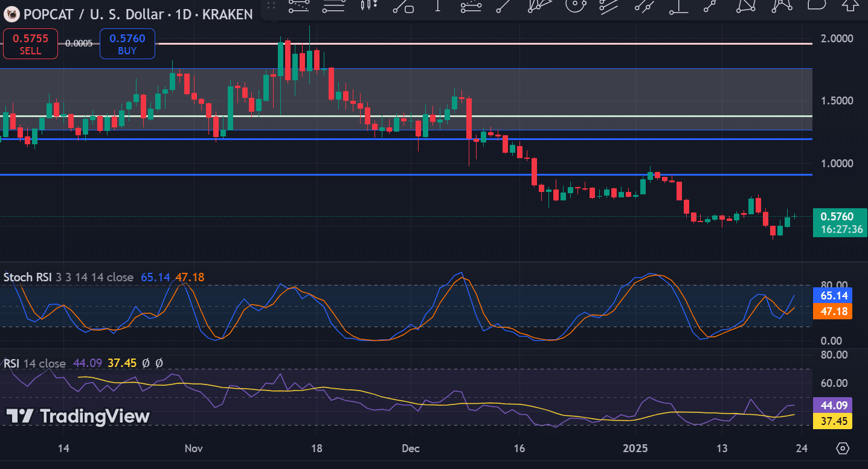Click the red SELL 0.5755 button
The height and width of the screenshot is (469, 868).
click(30, 44)
